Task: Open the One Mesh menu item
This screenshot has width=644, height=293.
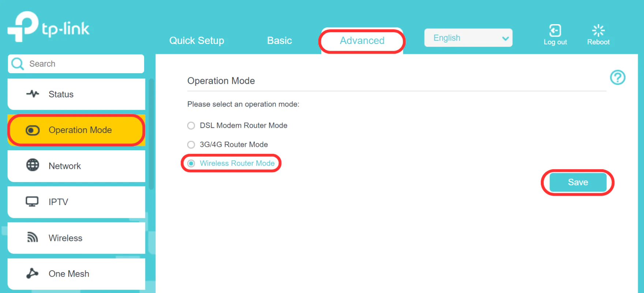Action: [76, 274]
